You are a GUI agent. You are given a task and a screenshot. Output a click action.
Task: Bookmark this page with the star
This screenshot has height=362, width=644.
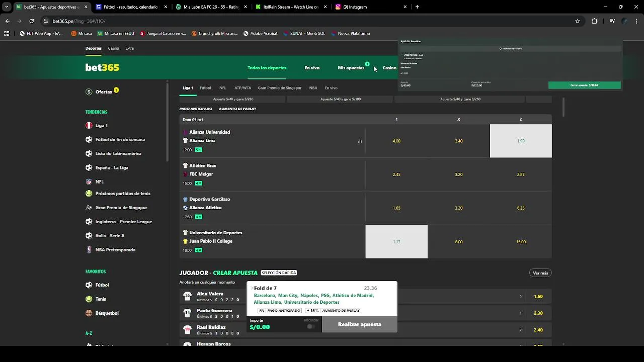(578, 21)
